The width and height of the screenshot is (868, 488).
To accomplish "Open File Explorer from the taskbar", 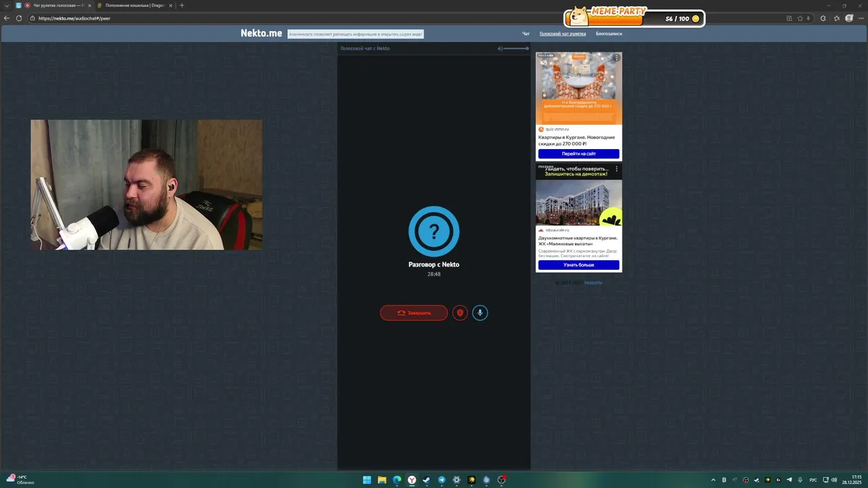I will click(382, 480).
